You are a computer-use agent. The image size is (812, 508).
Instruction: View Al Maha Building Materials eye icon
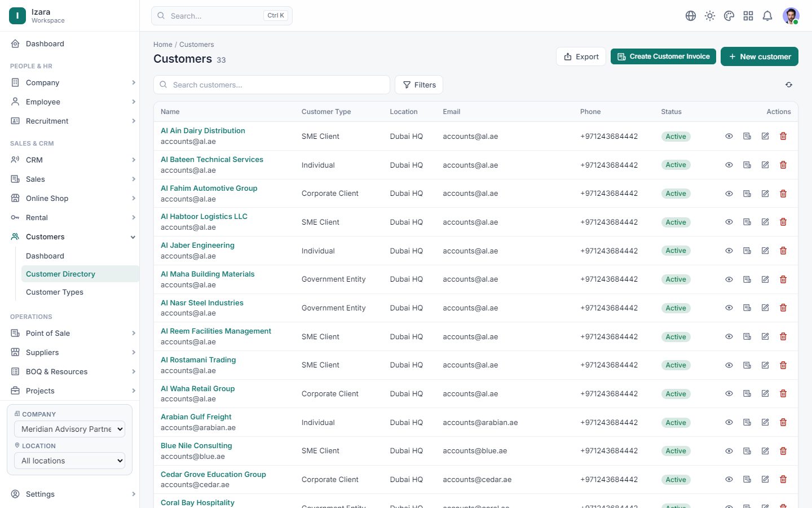[729, 279]
